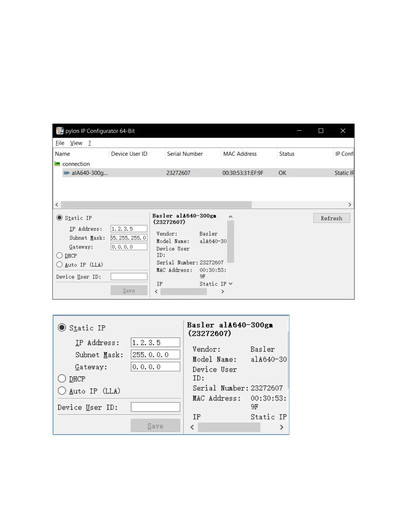The width and height of the screenshot is (411, 532).
Task: Click Subnet Mask field showing 255.0.0.0
Action: point(155,354)
